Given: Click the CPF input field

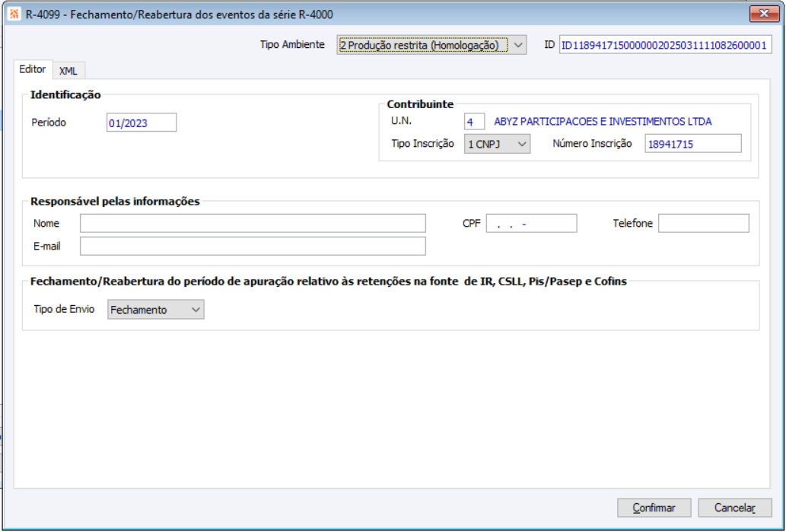Looking at the screenshot, I should click(x=531, y=223).
